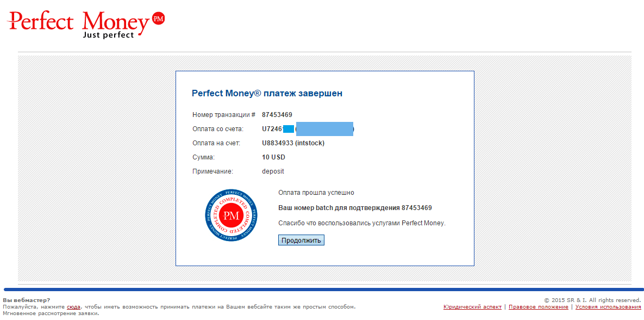Click 'Оплата прошла успешно' message
The width and height of the screenshot is (644, 320).
coord(316,193)
